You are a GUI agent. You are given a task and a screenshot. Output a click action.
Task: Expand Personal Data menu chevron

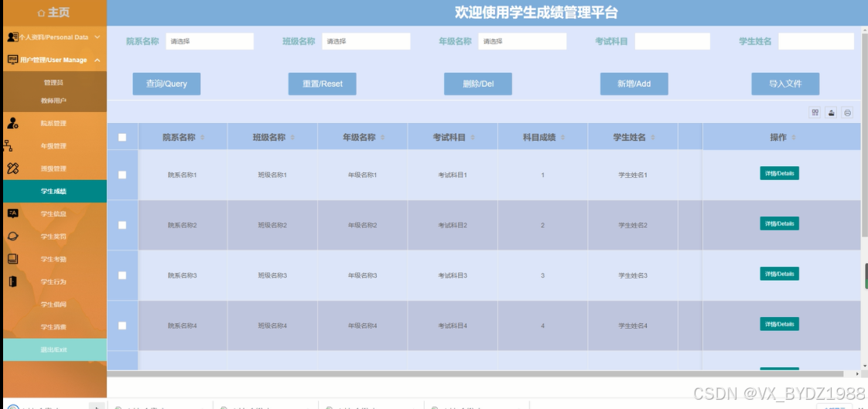(97, 37)
